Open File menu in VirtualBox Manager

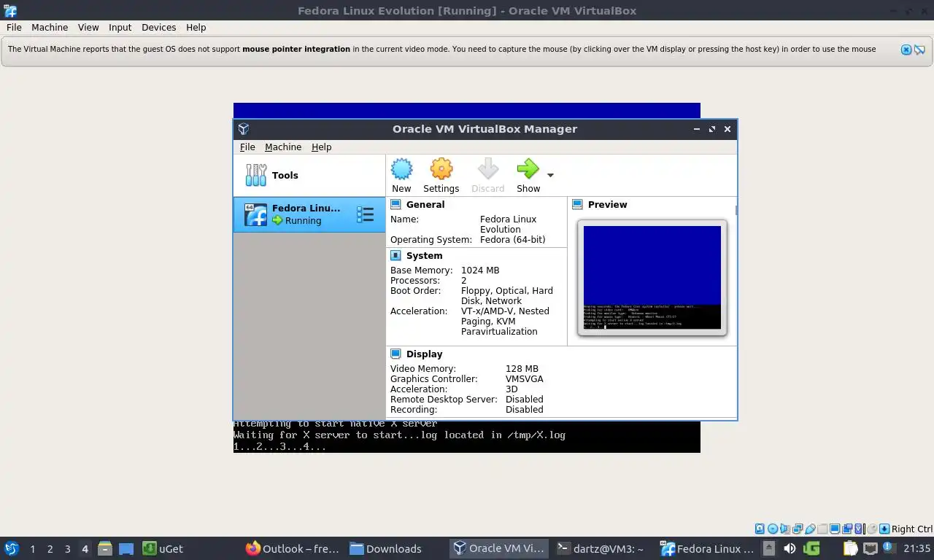tap(247, 147)
